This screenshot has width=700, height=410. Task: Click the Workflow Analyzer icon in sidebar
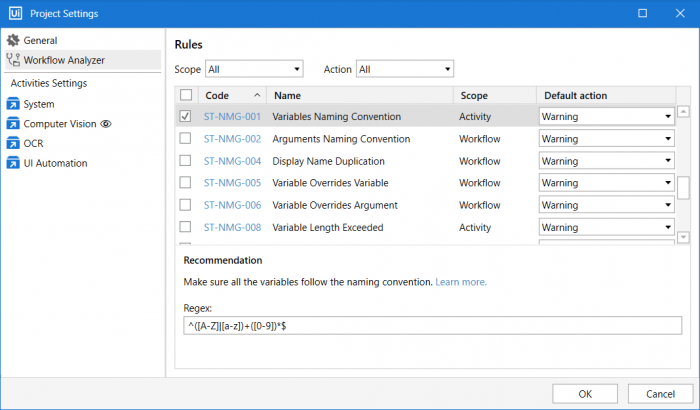click(x=13, y=61)
